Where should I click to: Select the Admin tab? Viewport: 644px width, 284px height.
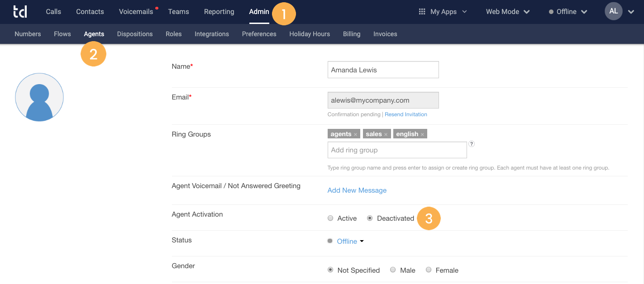point(259,12)
